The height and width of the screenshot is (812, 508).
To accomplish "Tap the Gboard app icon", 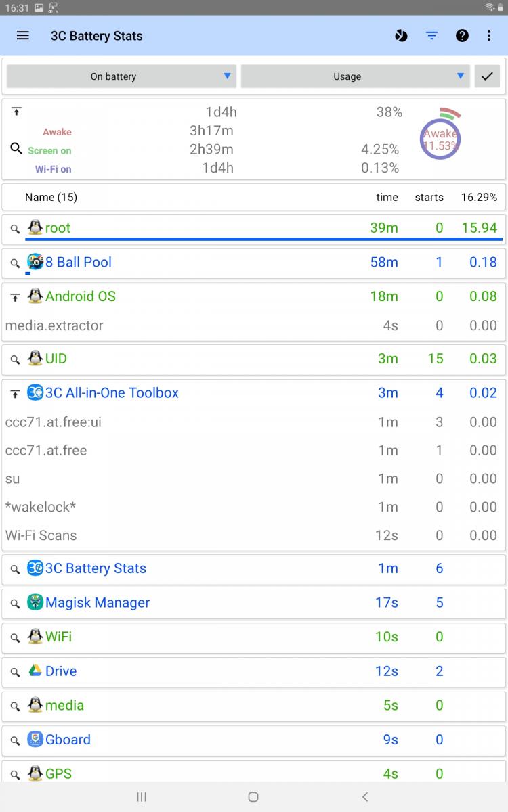I will 35,740.
